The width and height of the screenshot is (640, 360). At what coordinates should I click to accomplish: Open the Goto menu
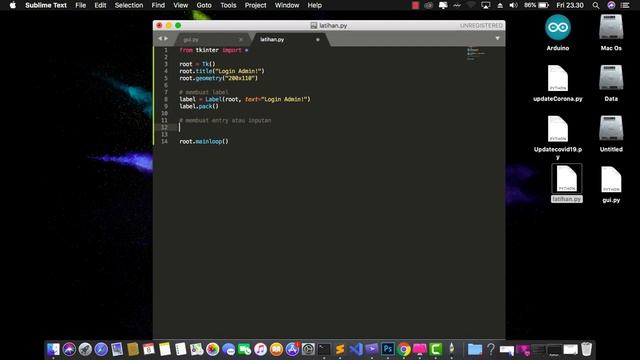tap(204, 5)
